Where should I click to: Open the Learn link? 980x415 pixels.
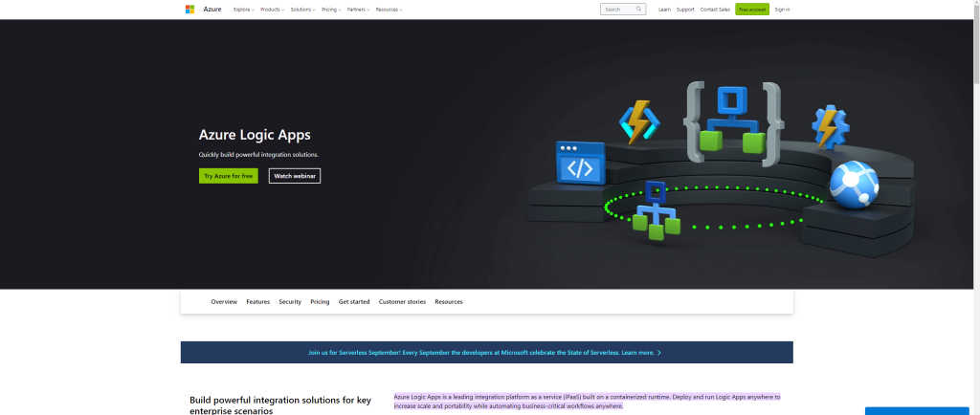(x=664, y=10)
